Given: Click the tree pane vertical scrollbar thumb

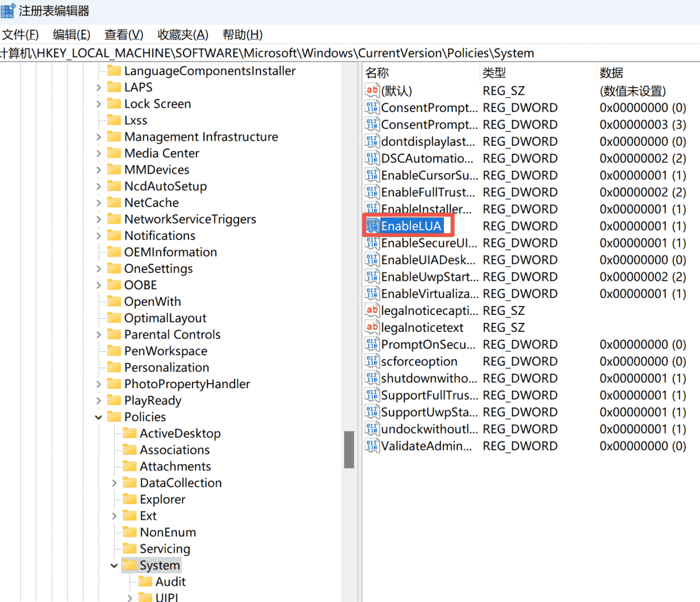Looking at the screenshot, I should 349,449.
